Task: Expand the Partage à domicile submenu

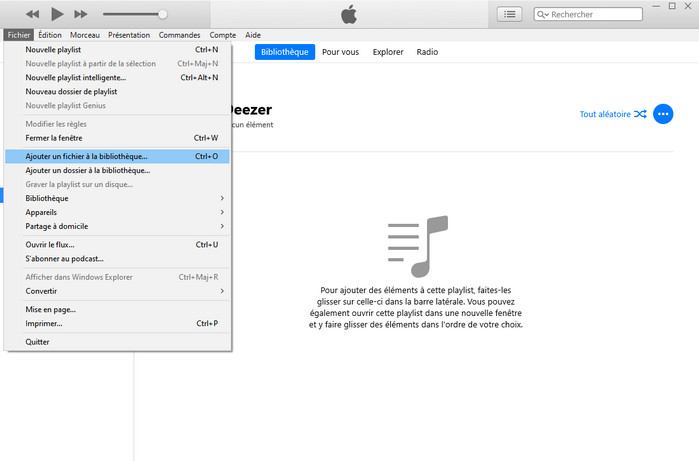Action: coord(117,226)
